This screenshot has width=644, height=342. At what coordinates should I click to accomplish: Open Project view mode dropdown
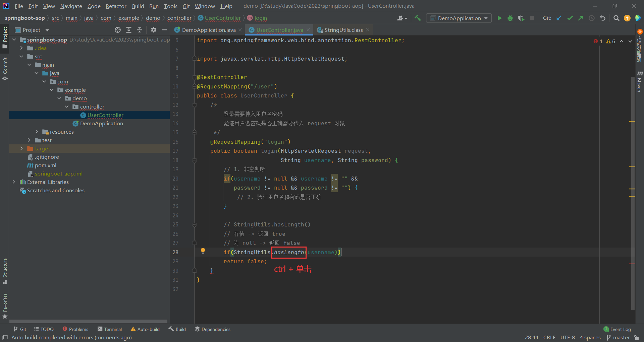(x=47, y=30)
